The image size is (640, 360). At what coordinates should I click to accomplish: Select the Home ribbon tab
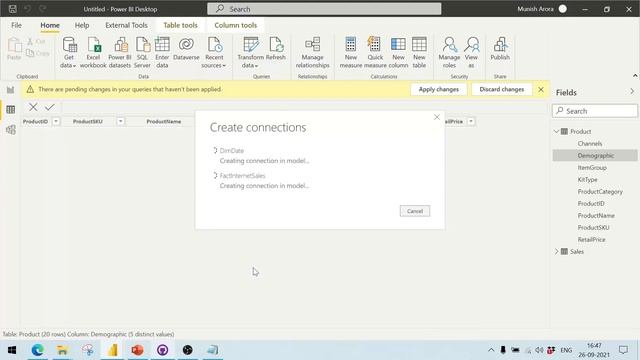[x=50, y=25]
